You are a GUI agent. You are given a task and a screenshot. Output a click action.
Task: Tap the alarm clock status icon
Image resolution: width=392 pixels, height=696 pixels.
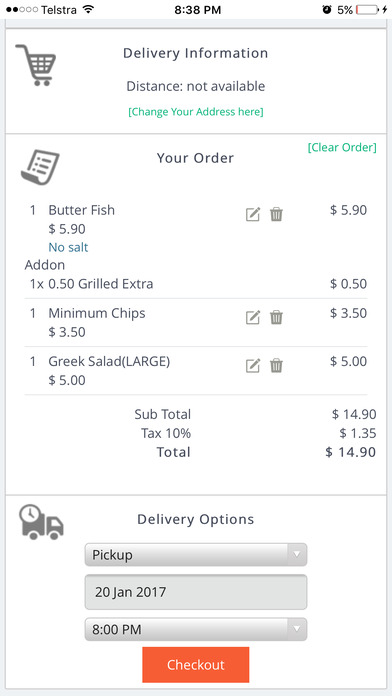click(x=327, y=10)
